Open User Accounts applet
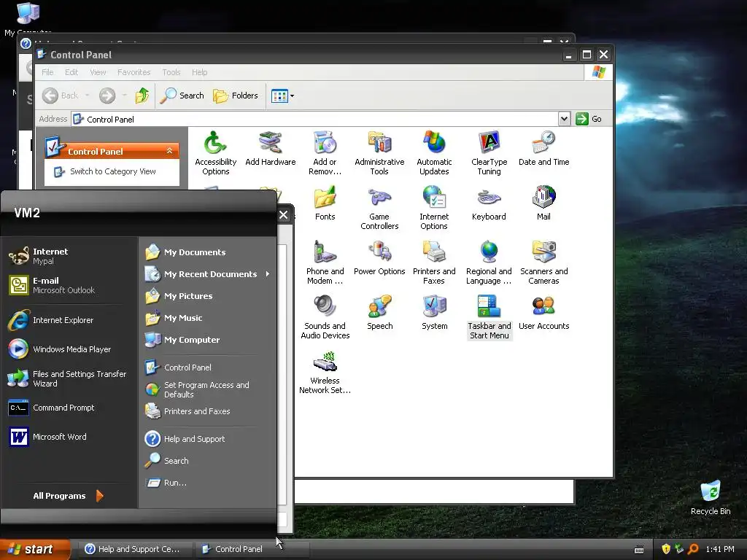This screenshot has width=747, height=560. click(543, 313)
